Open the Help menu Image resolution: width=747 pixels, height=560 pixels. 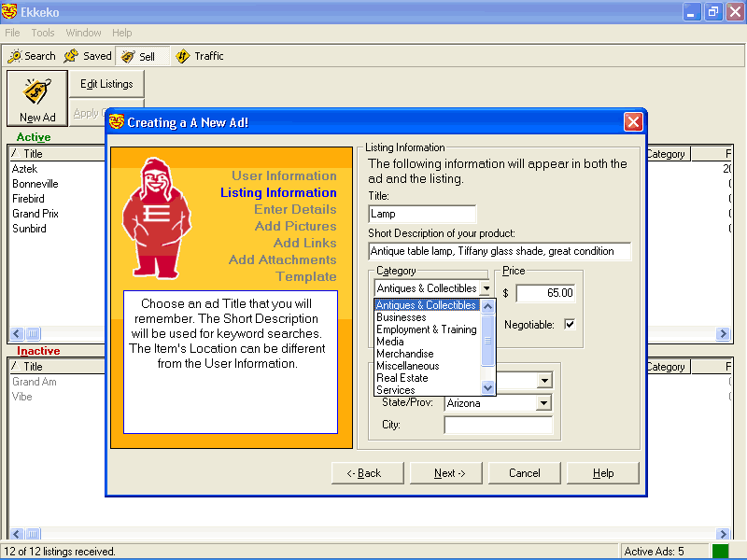(122, 33)
